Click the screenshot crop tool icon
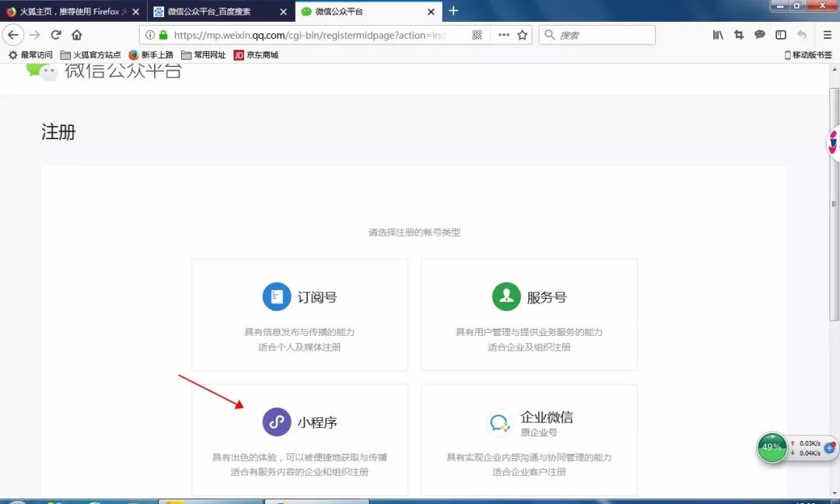 [x=739, y=35]
